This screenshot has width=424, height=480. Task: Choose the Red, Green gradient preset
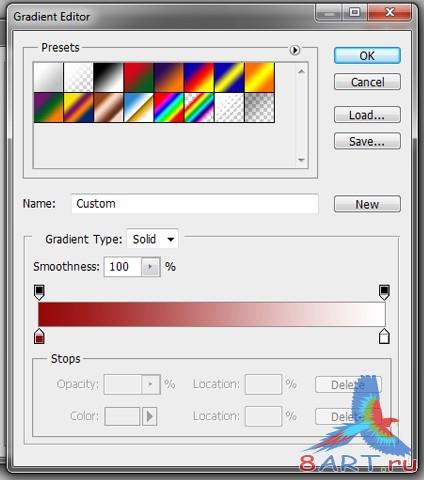tap(139, 77)
